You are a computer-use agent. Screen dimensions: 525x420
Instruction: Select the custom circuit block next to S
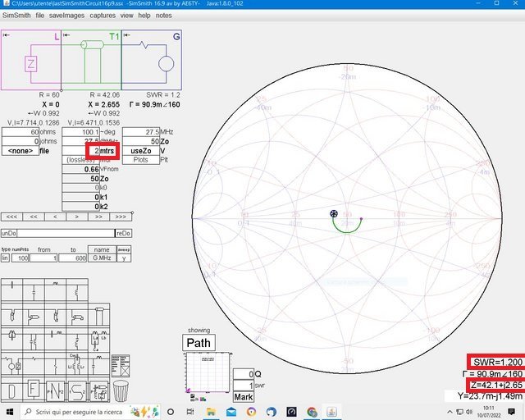(x=98, y=390)
